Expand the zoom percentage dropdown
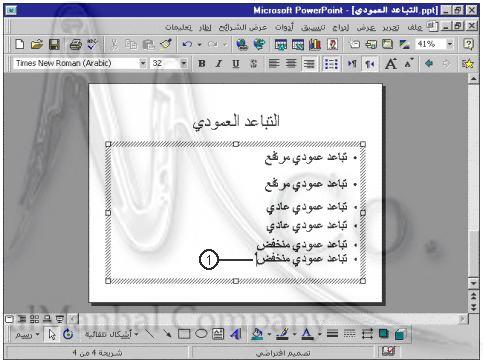 coord(450,44)
